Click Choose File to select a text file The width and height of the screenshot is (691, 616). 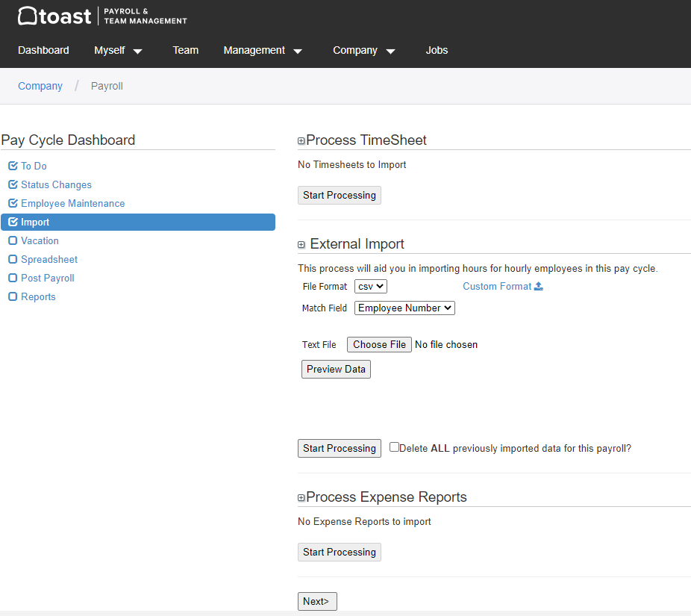(379, 344)
